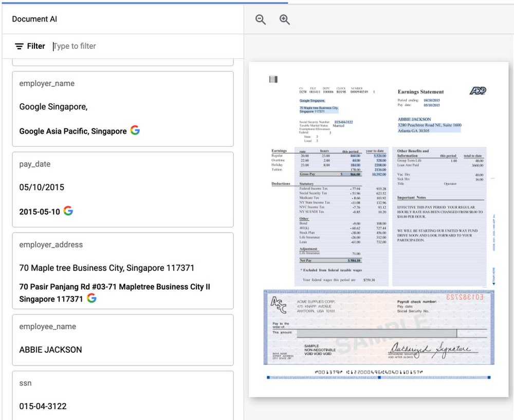Select the employer_name field card
514x420 pixels.
point(123,108)
